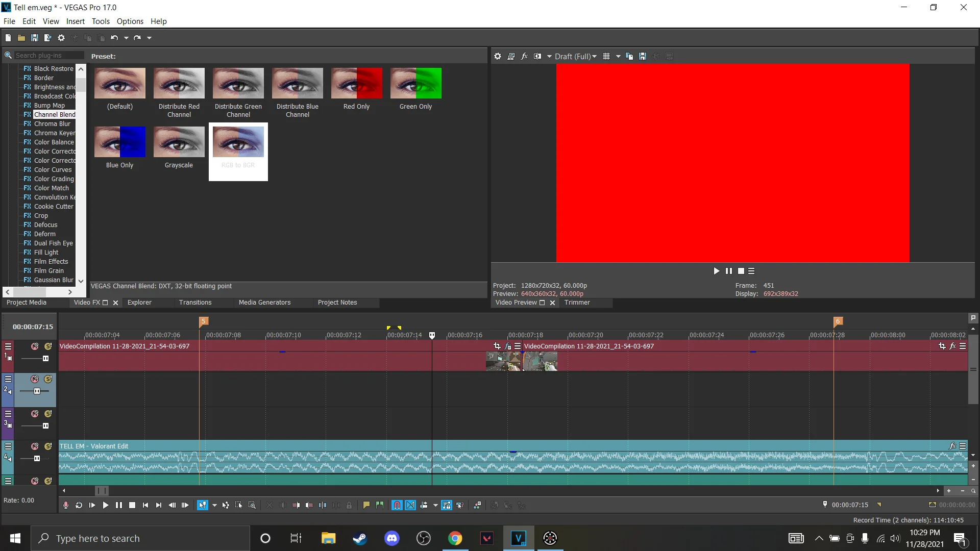Save the preview snapshot to file
This screenshot has height=551, width=980.
[642, 56]
